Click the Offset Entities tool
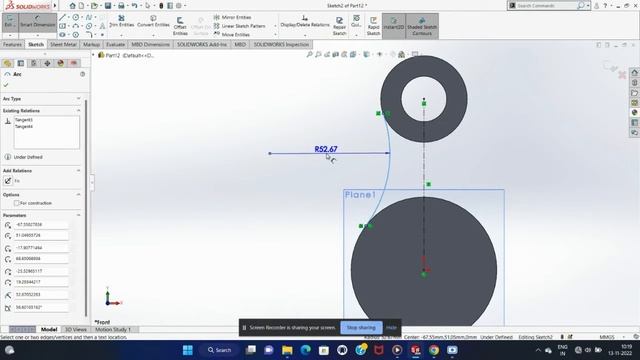 click(180, 26)
